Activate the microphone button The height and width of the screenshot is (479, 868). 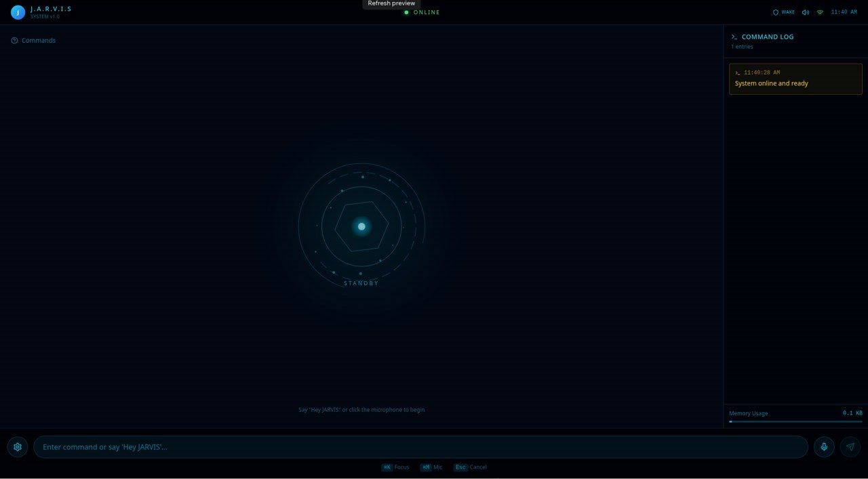(x=824, y=446)
